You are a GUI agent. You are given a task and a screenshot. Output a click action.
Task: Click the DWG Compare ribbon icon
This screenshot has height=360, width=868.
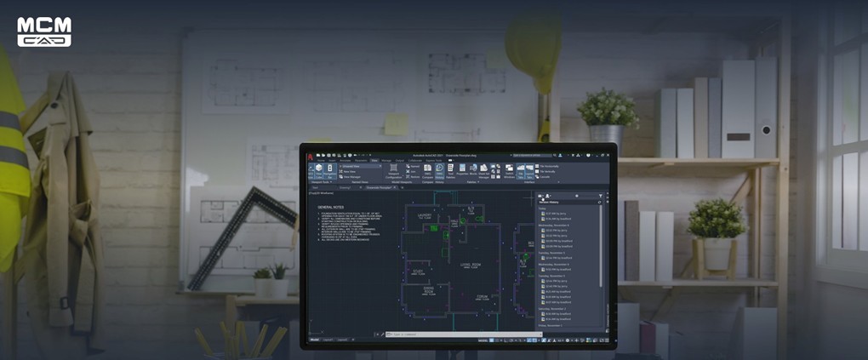pyautogui.click(x=428, y=169)
